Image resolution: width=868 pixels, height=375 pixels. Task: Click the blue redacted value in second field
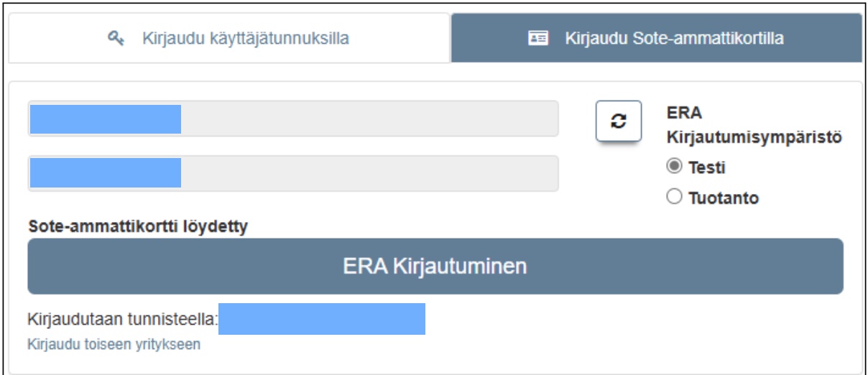tap(105, 173)
